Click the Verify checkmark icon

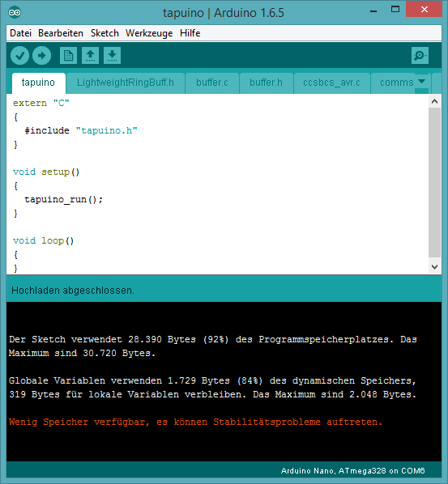(x=19, y=56)
